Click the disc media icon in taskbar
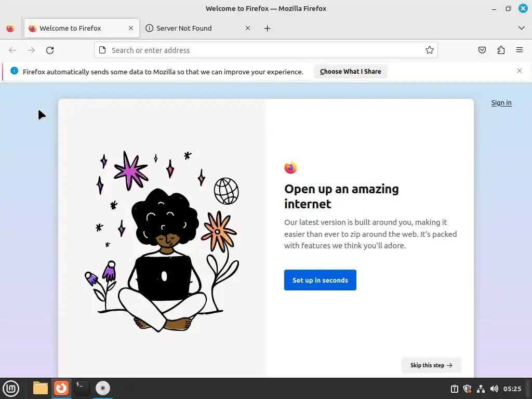Image resolution: width=532 pixels, height=399 pixels. pyautogui.click(x=103, y=388)
